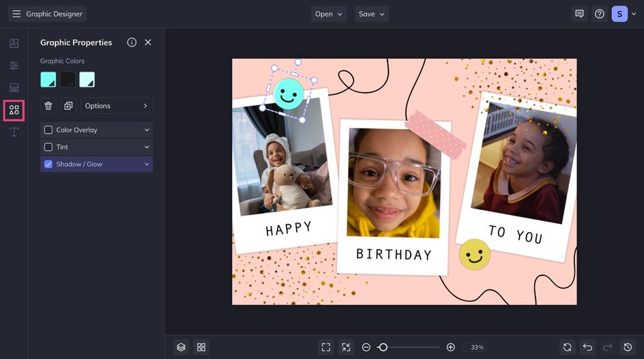Select the yellow smiley graphic on canvas
The height and width of the screenshot is (359, 644).
pos(474,255)
